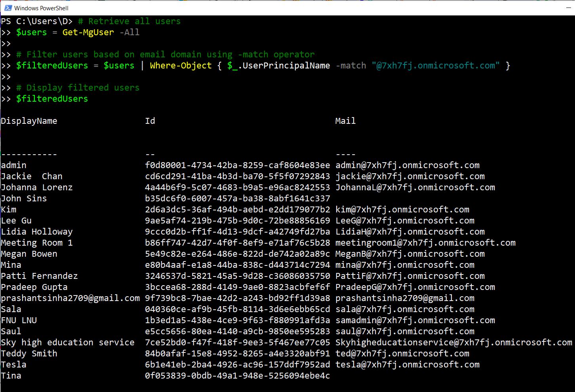Viewport: 575px width, 392px height.
Task: Click the FNU LNU display name
Action: tap(19, 320)
